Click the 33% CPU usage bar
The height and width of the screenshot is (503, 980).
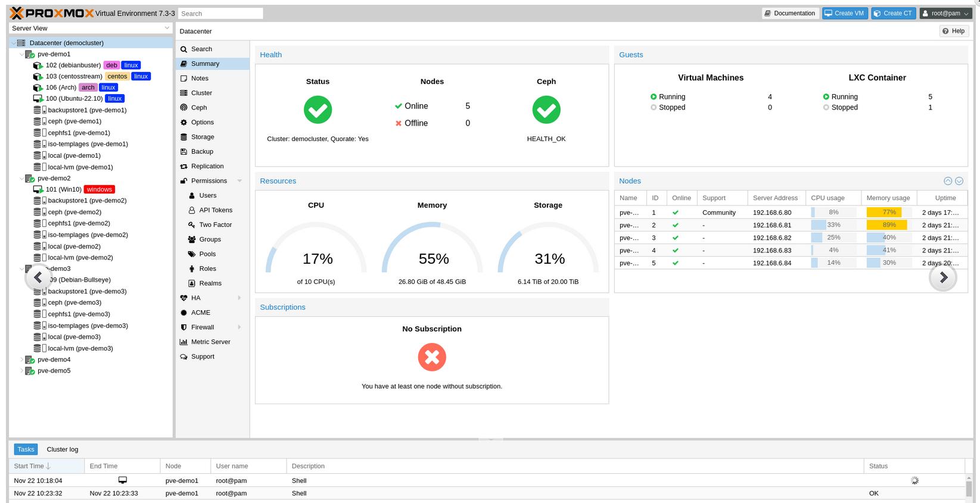coord(833,225)
